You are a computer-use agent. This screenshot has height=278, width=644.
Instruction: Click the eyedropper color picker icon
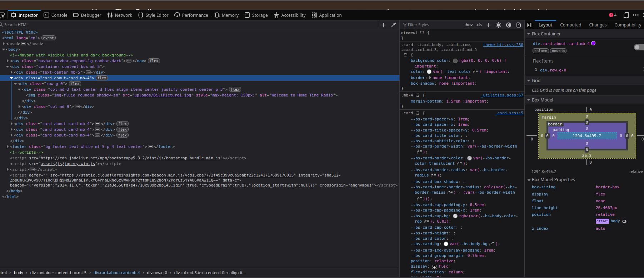point(394,25)
